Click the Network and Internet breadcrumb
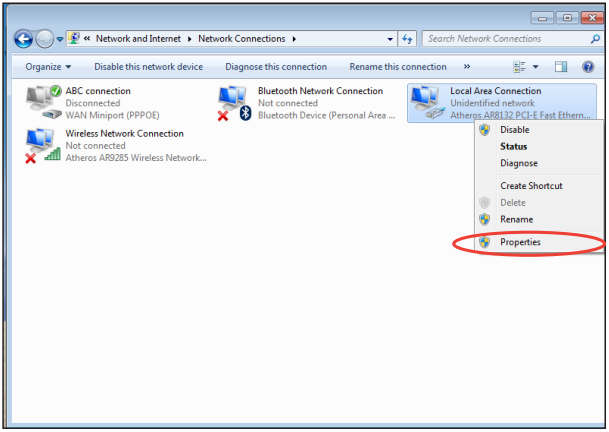The image size is (609, 432). point(138,39)
